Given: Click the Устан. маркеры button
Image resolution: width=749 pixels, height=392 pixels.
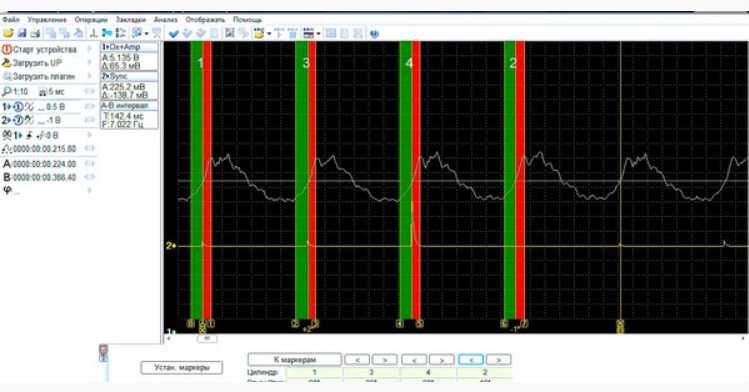Looking at the screenshot, I should 182,368.
